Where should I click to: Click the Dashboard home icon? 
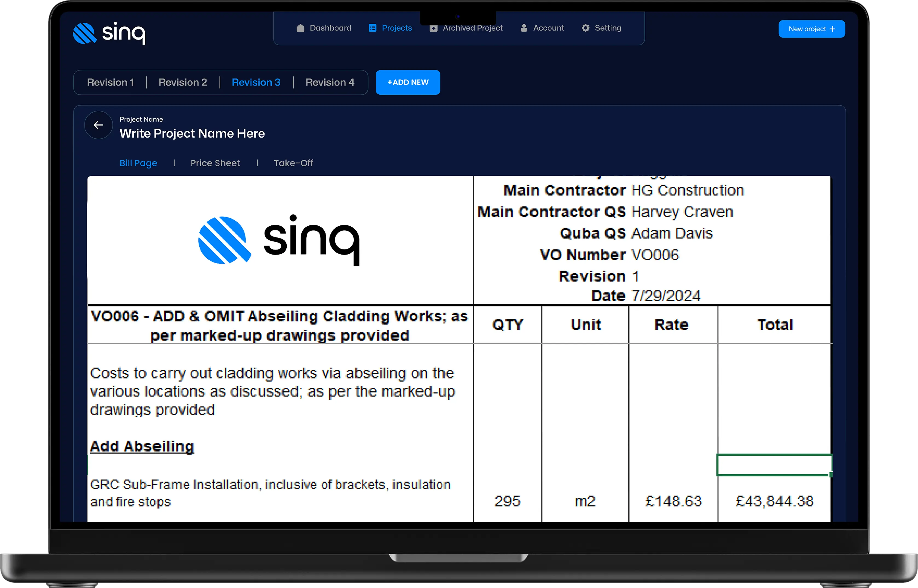point(301,28)
